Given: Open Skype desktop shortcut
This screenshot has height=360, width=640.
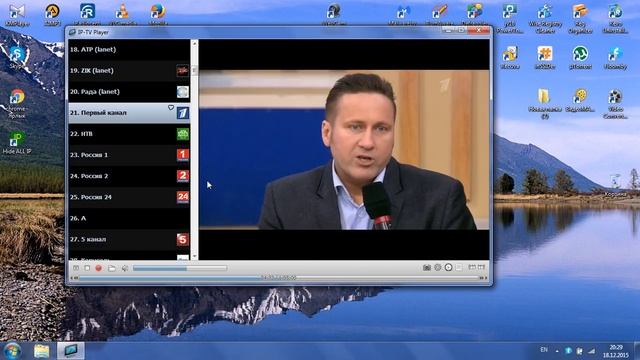Looking at the screenshot, I should point(17,58).
